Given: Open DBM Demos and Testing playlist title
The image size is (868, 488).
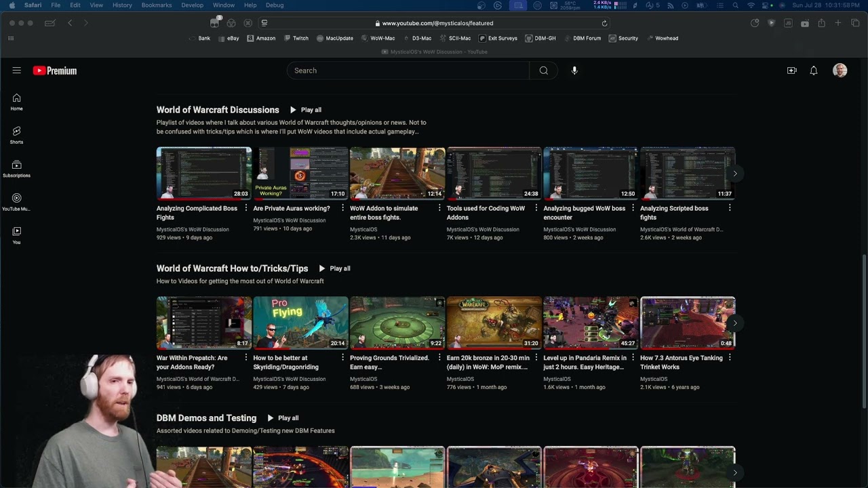Looking at the screenshot, I should (x=206, y=418).
